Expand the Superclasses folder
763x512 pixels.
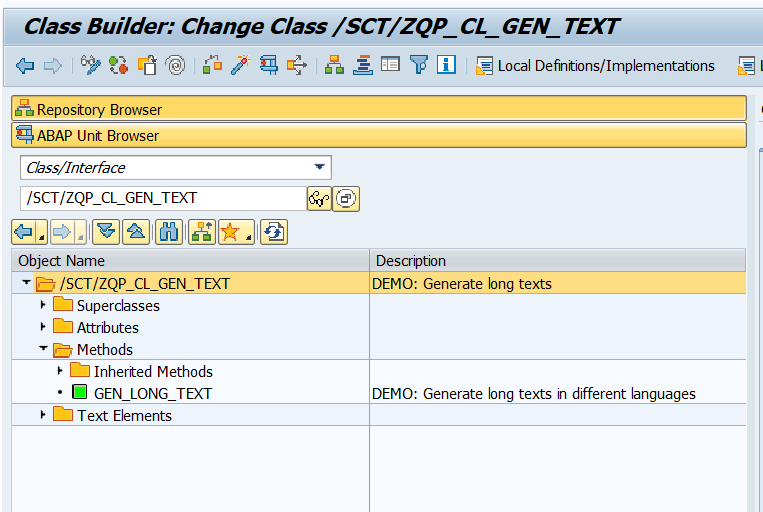pyautogui.click(x=43, y=305)
